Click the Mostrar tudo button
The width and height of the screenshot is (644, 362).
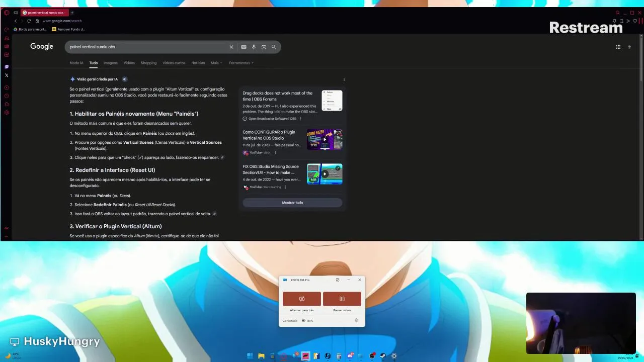click(x=292, y=203)
